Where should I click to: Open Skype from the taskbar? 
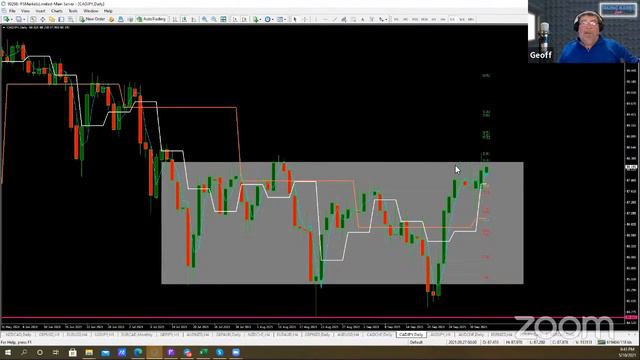tap(220, 352)
